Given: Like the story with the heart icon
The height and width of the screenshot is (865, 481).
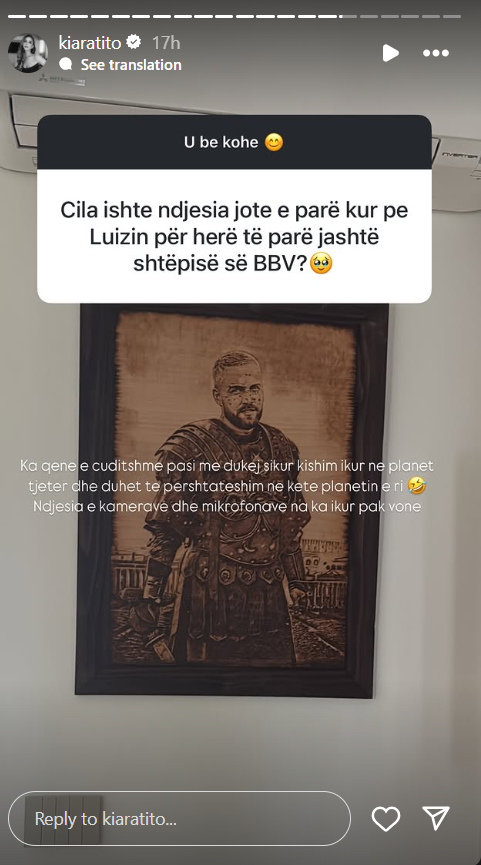Looking at the screenshot, I should click(x=386, y=819).
